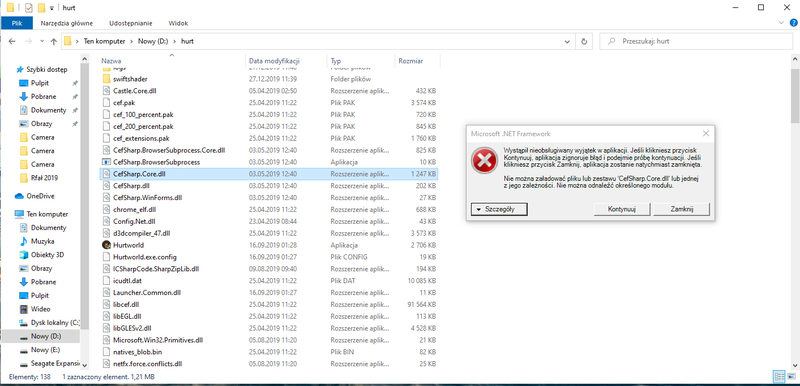Click Ten komputer in the breadcrumb
Screen dimensions: 800x386
point(104,41)
